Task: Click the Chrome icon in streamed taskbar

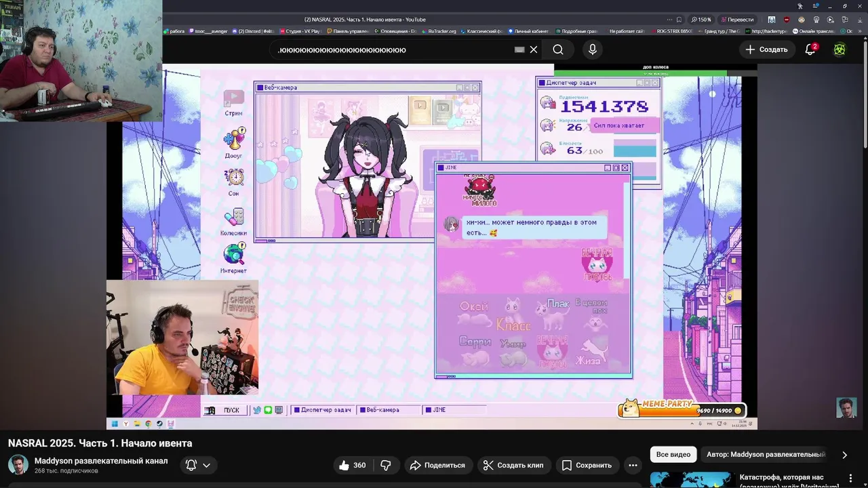Action: (x=148, y=424)
